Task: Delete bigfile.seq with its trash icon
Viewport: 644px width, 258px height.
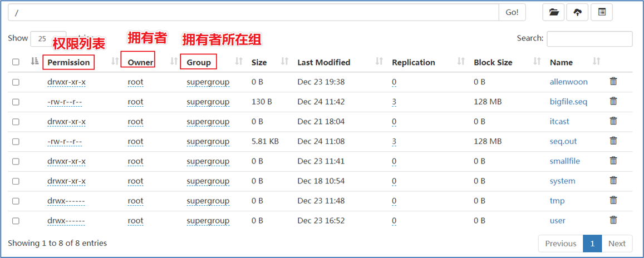Action: (x=613, y=101)
